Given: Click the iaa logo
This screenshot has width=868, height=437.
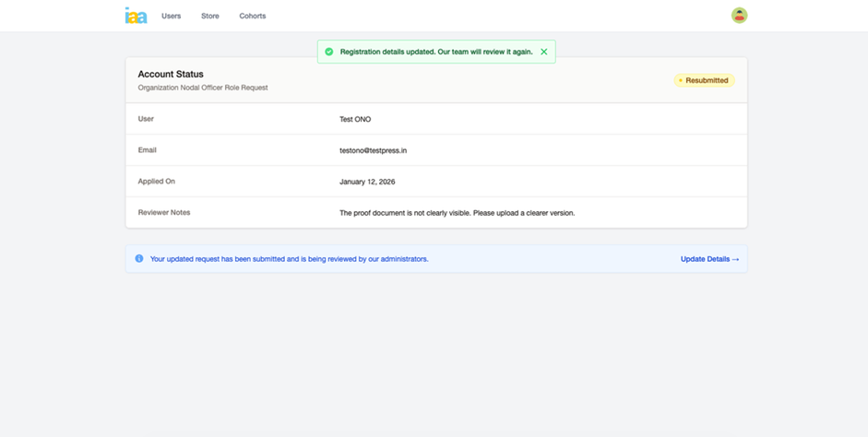Looking at the screenshot, I should coord(136,16).
